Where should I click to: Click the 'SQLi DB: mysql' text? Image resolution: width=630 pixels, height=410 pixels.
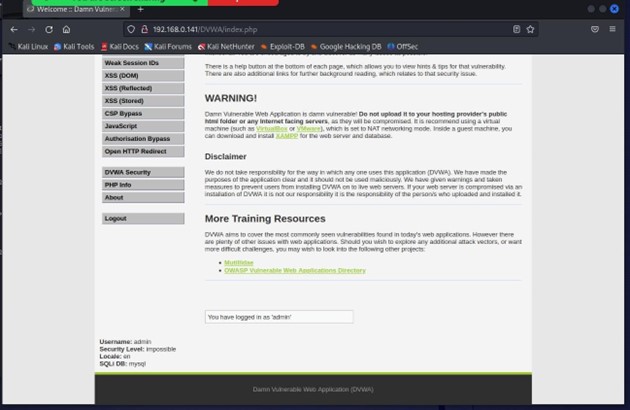click(x=123, y=364)
